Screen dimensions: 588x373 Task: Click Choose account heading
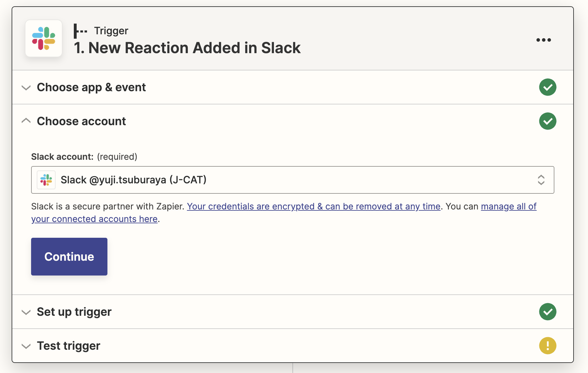81,121
